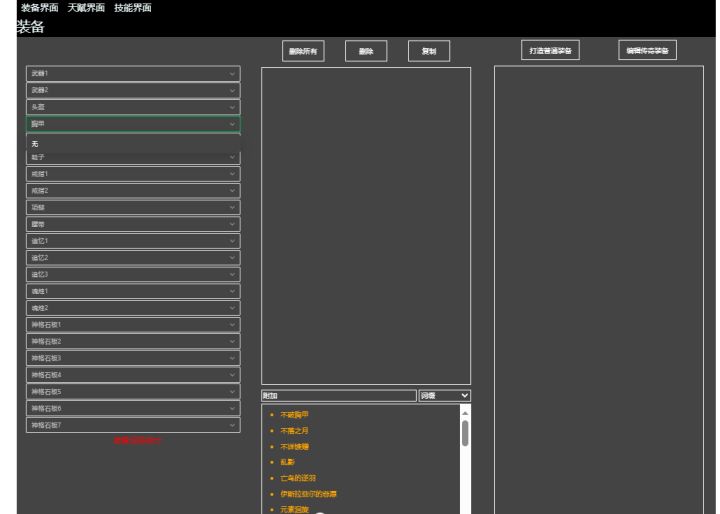Click the 编辑传奇装备 button
The height and width of the screenshot is (514, 720).
click(647, 50)
